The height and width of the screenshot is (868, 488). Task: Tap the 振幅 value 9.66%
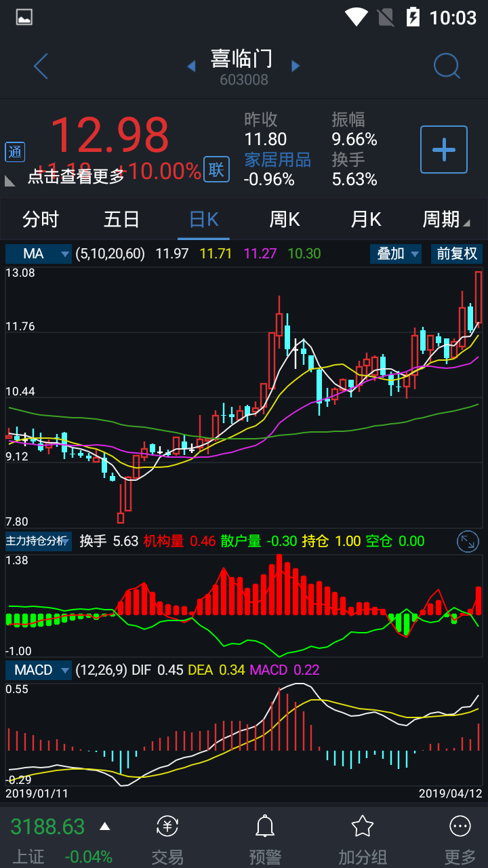coord(354,139)
